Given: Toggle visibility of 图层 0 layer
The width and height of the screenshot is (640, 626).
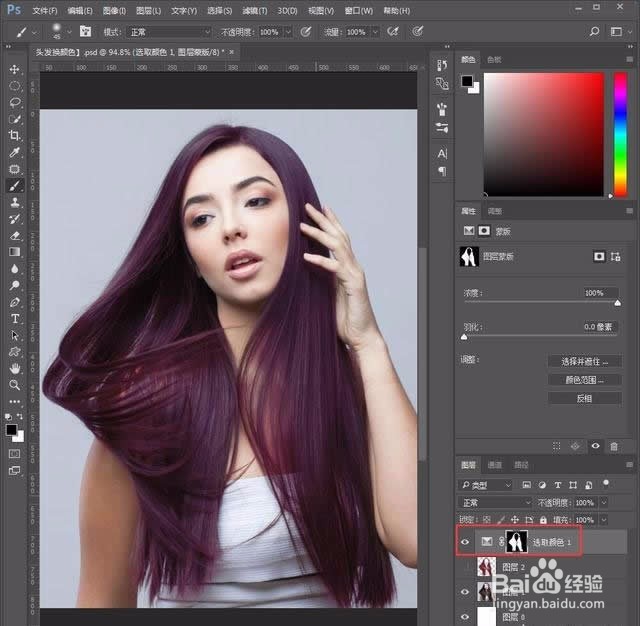Looking at the screenshot, I should pos(465,617).
